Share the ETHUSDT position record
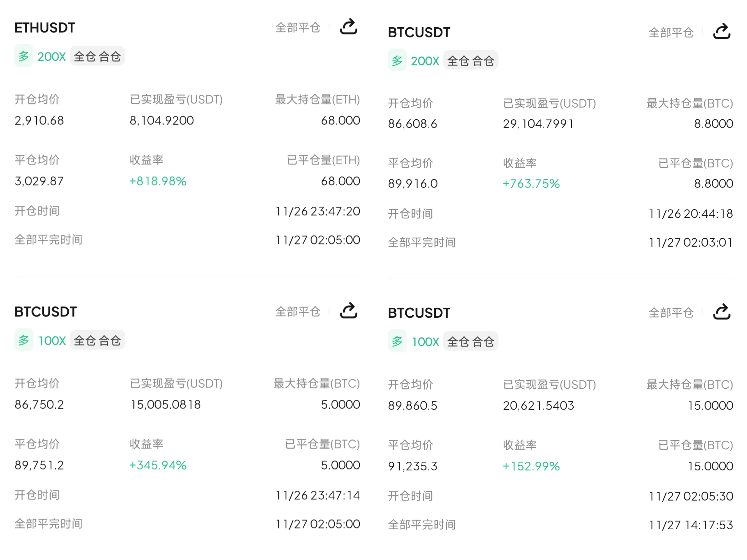The width and height of the screenshot is (747, 560). tap(348, 27)
